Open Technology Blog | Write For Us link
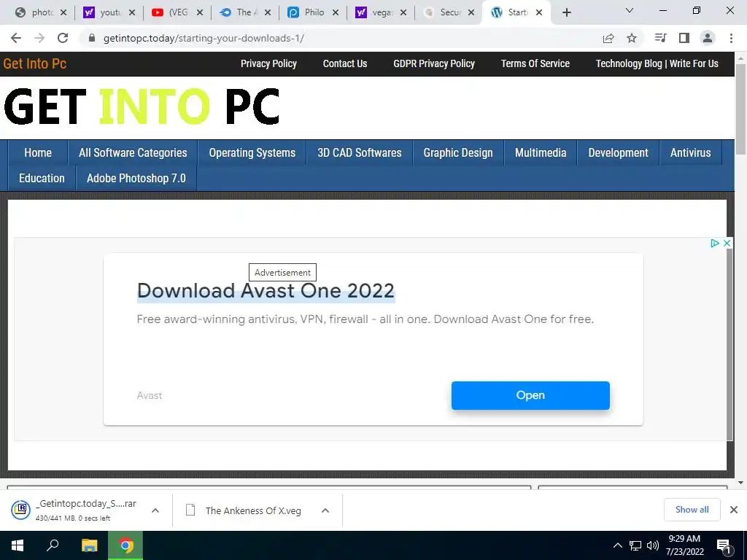 click(x=657, y=64)
